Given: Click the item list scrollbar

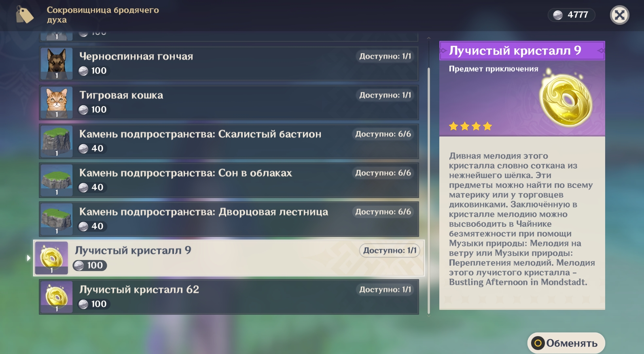Looking at the screenshot, I should coord(429,190).
